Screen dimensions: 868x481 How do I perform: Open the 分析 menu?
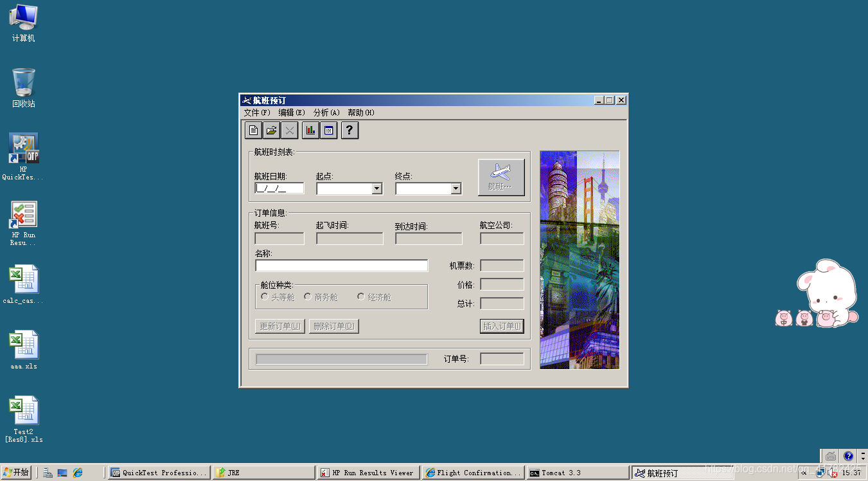(x=326, y=112)
